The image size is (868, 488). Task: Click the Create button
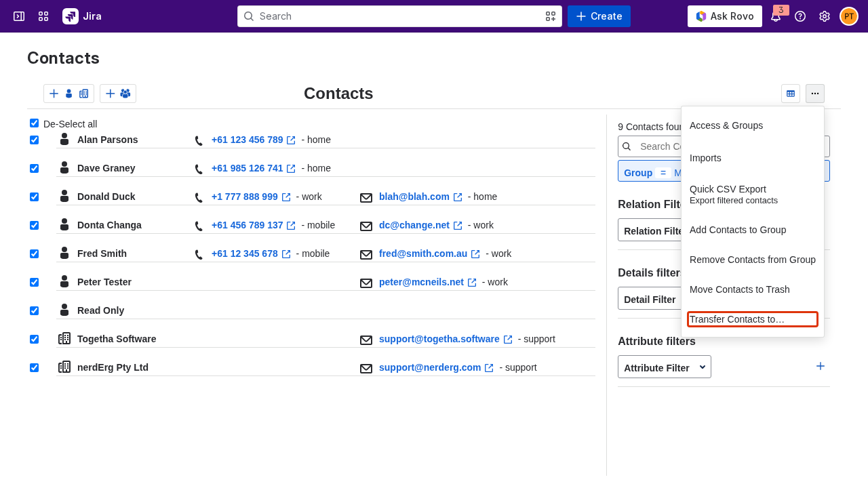pyautogui.click(x=599, y=16)
